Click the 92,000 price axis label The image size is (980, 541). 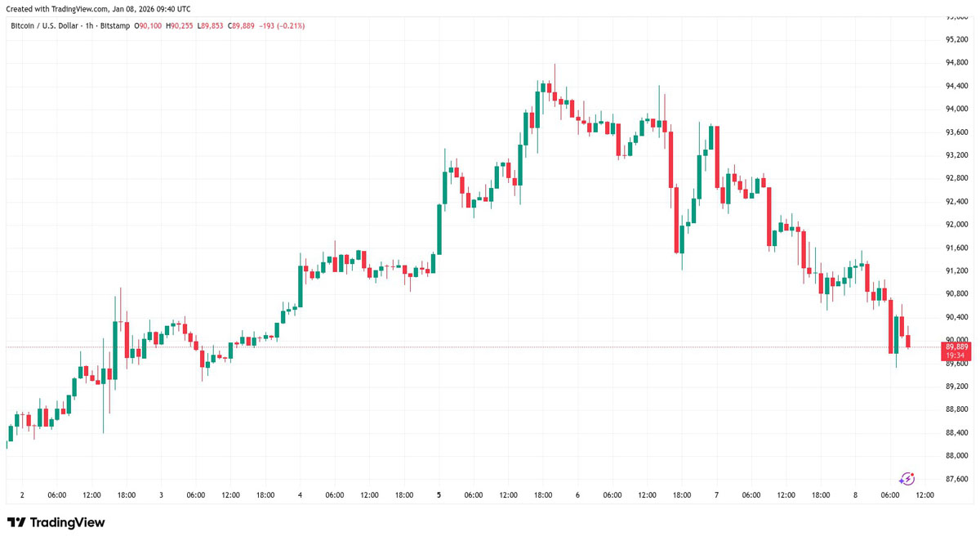[956, 225]
